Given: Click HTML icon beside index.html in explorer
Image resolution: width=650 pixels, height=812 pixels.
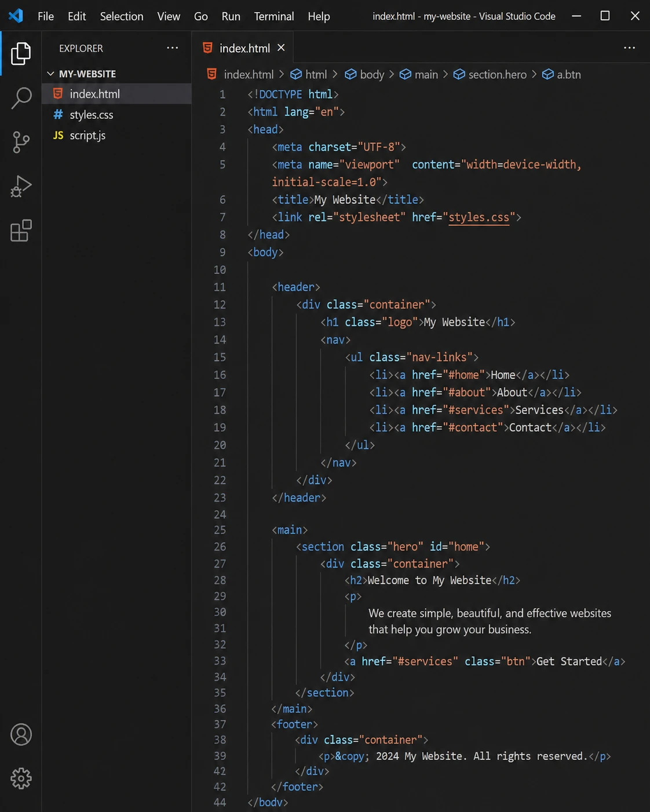Looking at the screenshot, I should 58,93.
